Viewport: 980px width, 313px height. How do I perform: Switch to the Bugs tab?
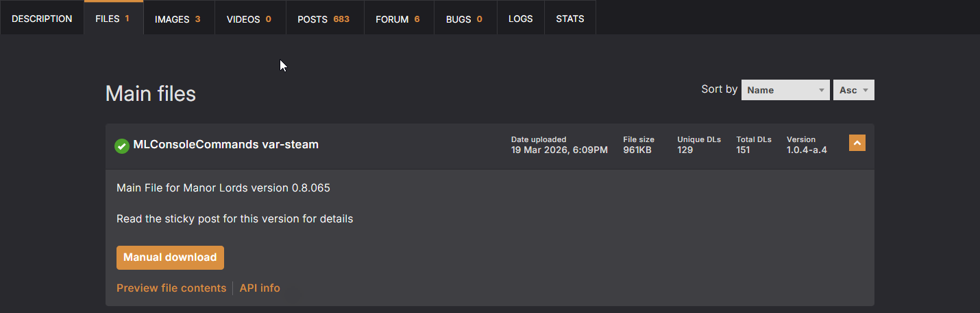pos(465,19)
